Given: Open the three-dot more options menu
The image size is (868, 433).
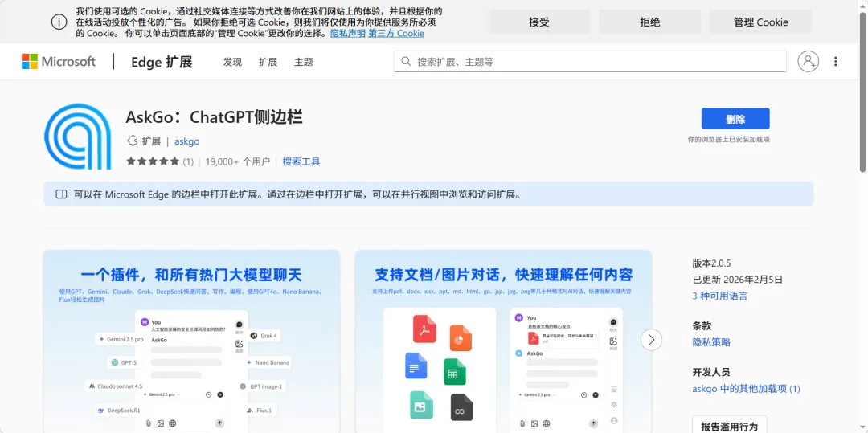Looking at the screenshot, I should (x=835, y=61).
